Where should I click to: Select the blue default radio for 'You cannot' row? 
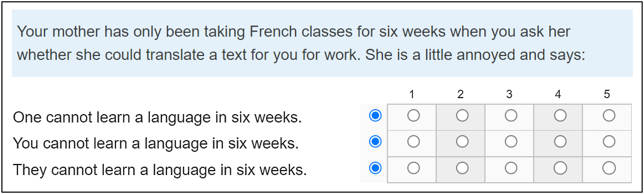(x=375, y=142)
